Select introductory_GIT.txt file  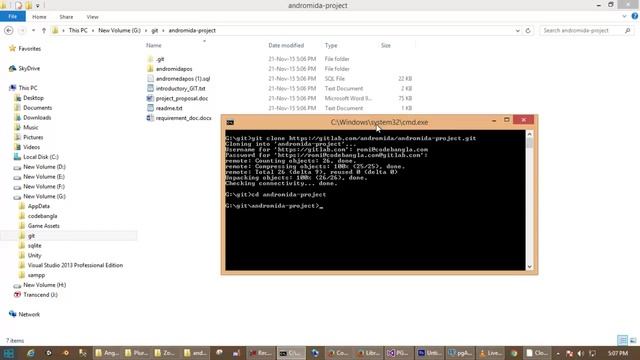coord(180,89)
